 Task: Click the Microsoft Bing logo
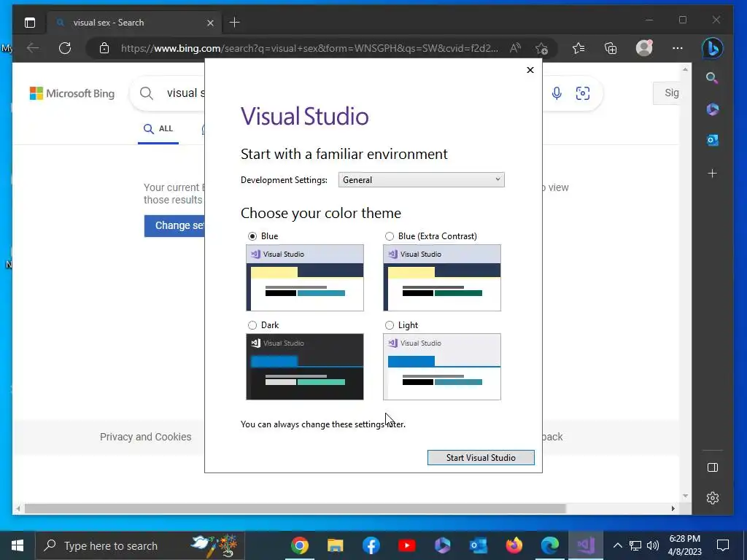(72, 93)
